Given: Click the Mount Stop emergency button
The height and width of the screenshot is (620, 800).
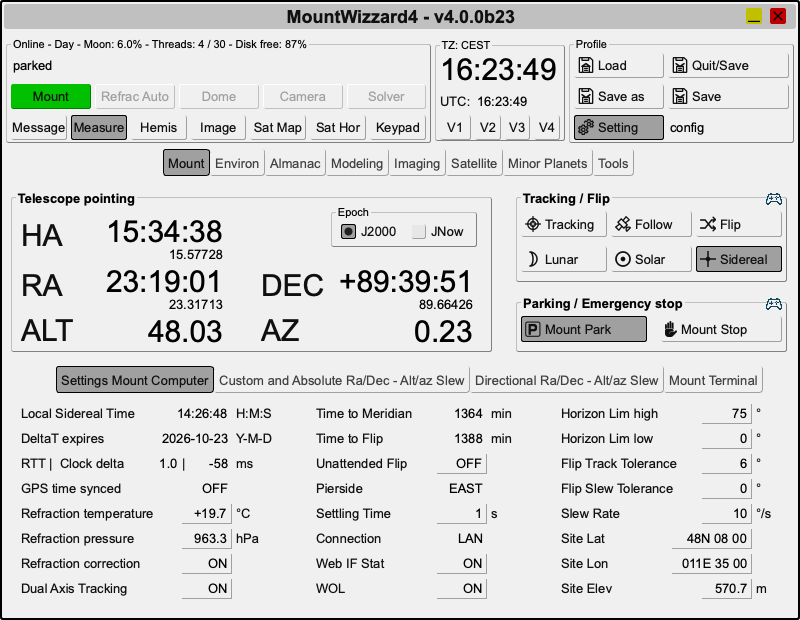Looking at the screenshot, I should (x=721, y=330).
